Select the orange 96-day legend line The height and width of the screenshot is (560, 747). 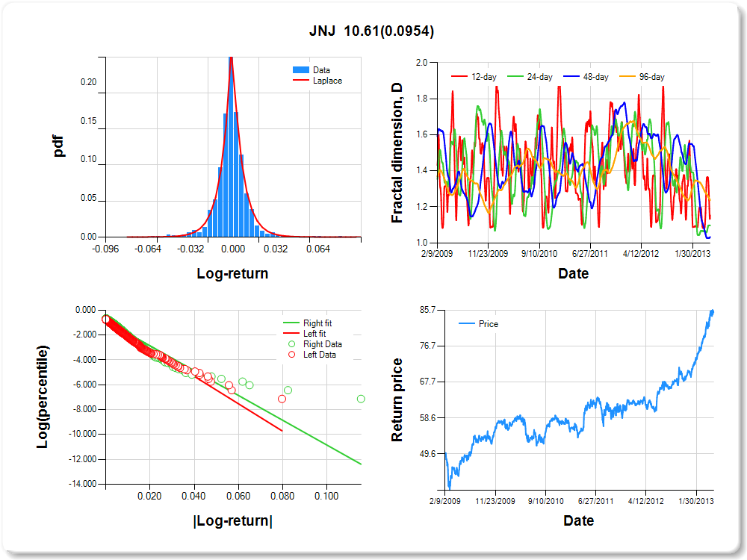(627, 77)
